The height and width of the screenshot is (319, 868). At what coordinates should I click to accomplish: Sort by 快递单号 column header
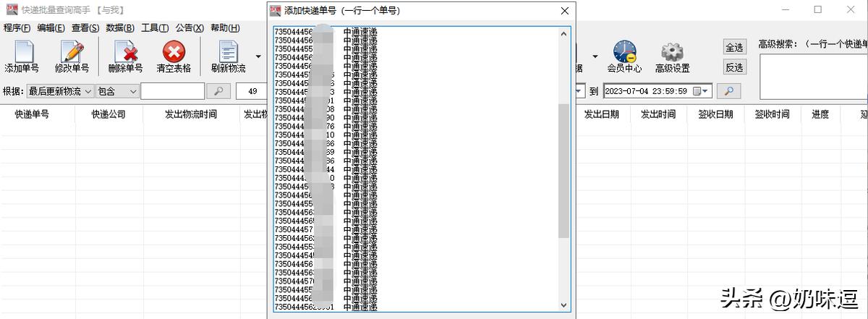[32, 114]
